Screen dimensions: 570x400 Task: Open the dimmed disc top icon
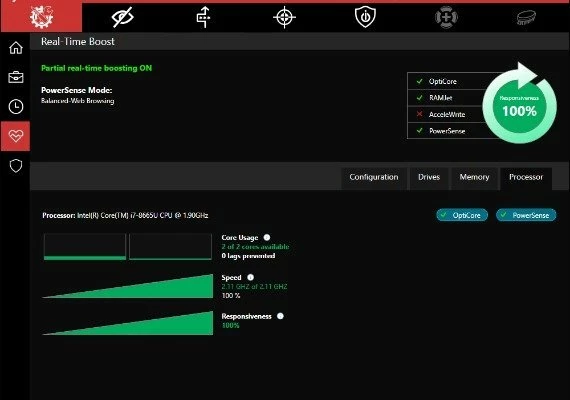pyautogui.click(x=526, y=17)
